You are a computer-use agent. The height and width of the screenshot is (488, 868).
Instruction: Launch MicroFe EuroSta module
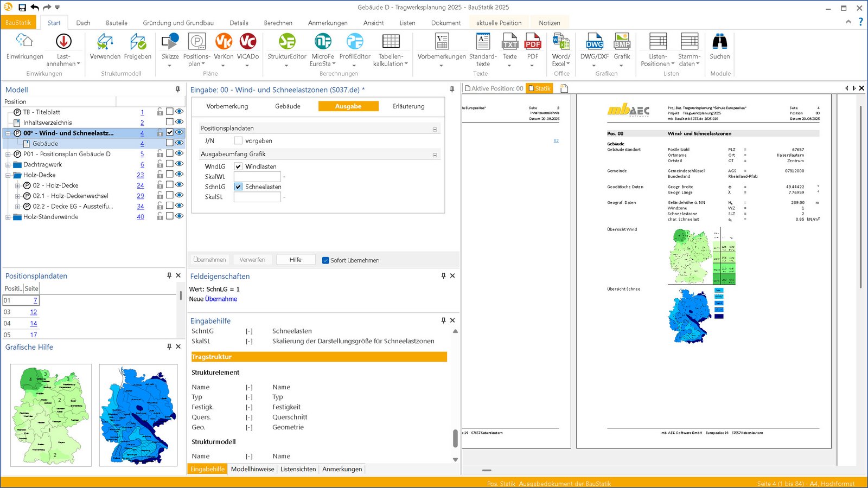[323, 42]
